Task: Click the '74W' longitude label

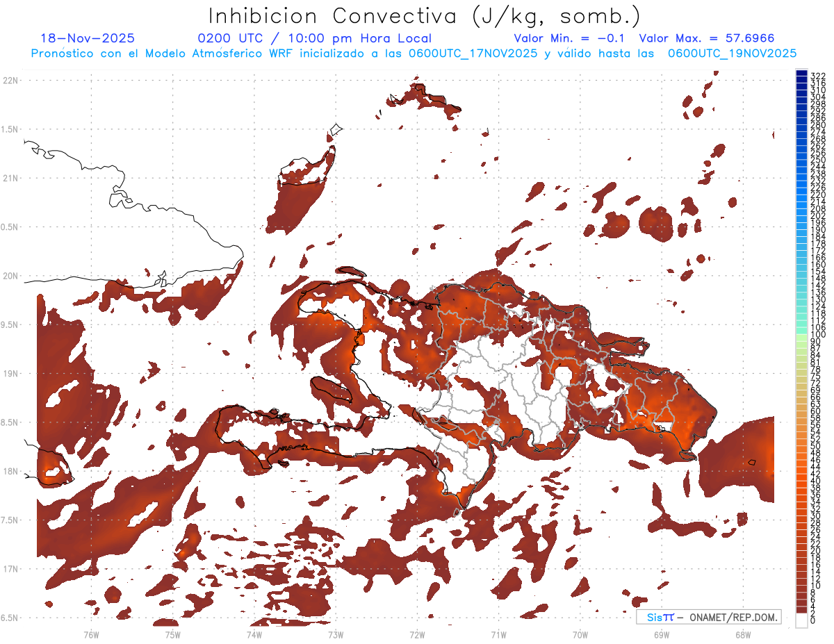Action: pyautogui.click(x=254, y=634)
